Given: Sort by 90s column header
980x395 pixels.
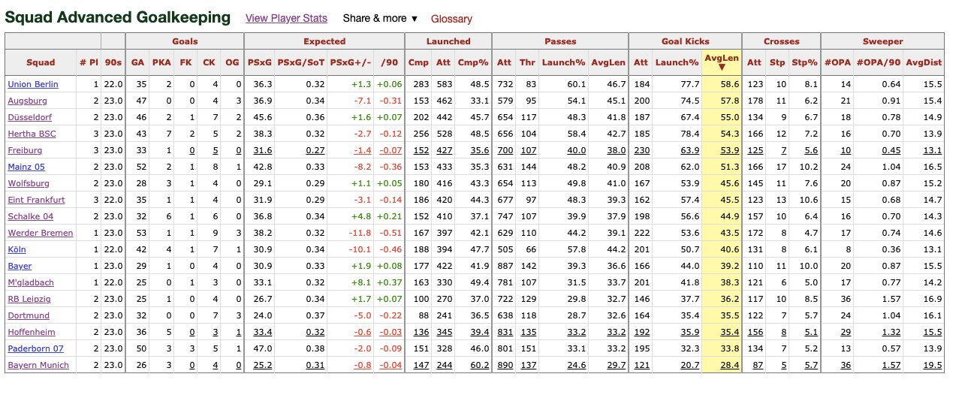Looking at the screenshot, I should [113, 62].
